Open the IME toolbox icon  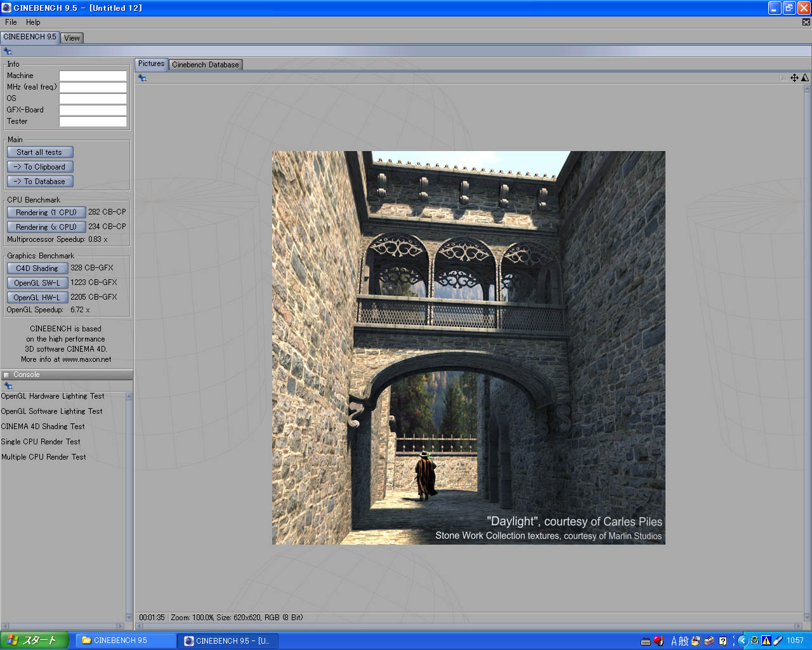(x=709, y=641)
